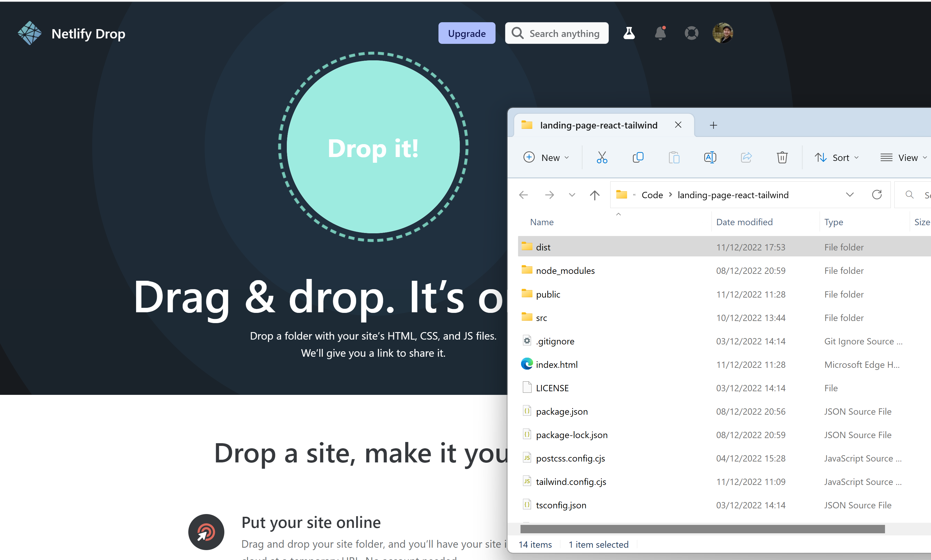Click the help/support life ring icon
Image resolution: width=931 pixels, height=560 pixels.
pyautogui.click(x=692, y=33)
